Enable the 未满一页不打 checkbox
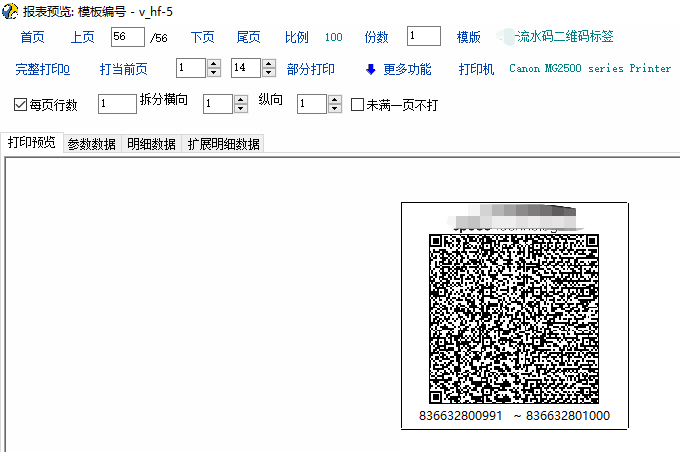This screenshot has width=680, height=452. point(358,104)
